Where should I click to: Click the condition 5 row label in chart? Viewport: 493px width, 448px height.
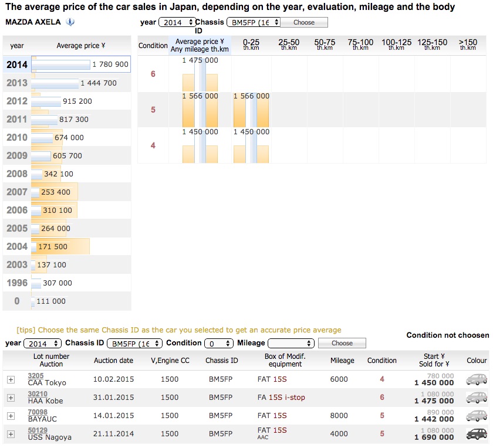[x=153, y=110]
